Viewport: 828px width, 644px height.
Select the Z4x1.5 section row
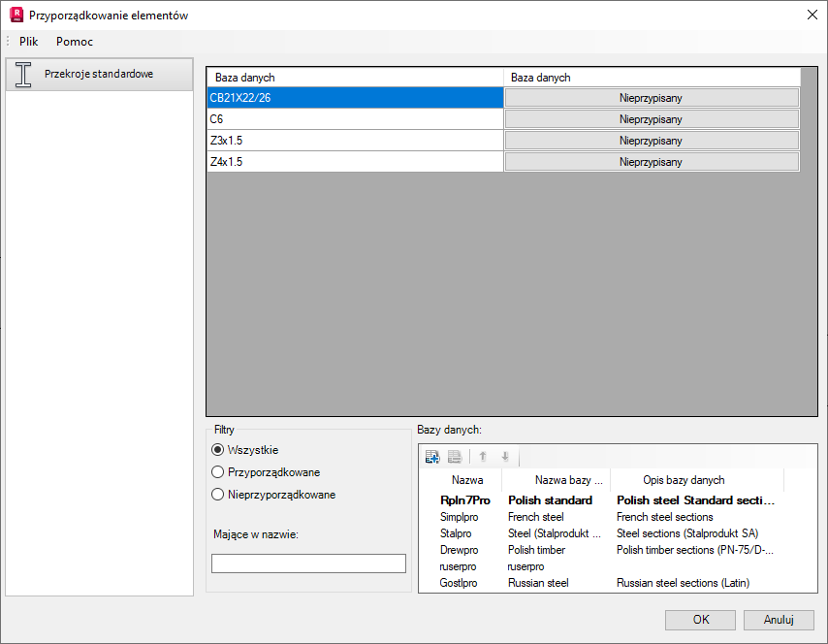(x=355, y=162)
